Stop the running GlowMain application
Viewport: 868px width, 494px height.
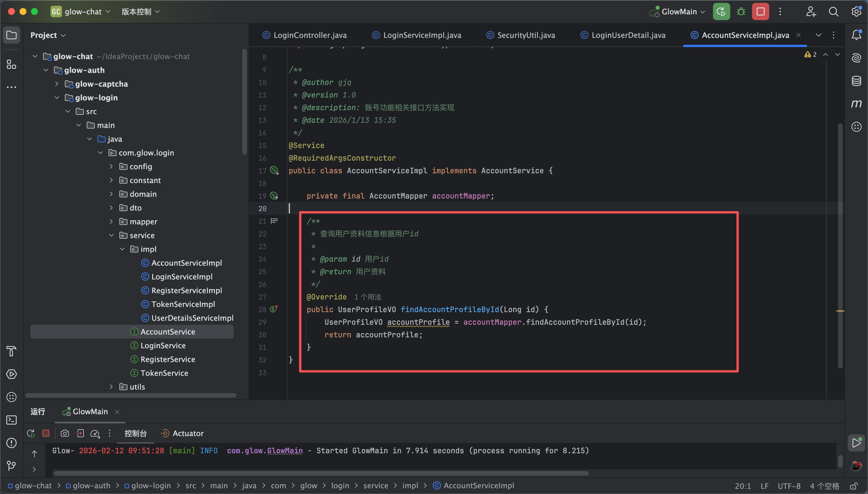pos(760,11)
